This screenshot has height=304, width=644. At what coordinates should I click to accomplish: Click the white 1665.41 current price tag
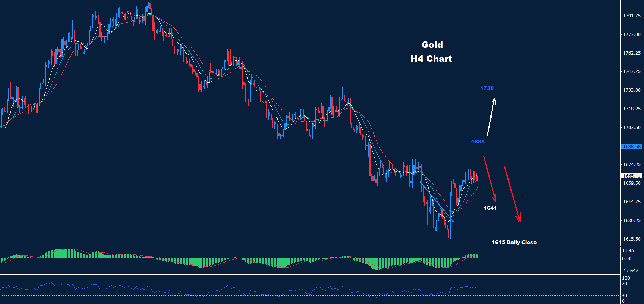631,176
